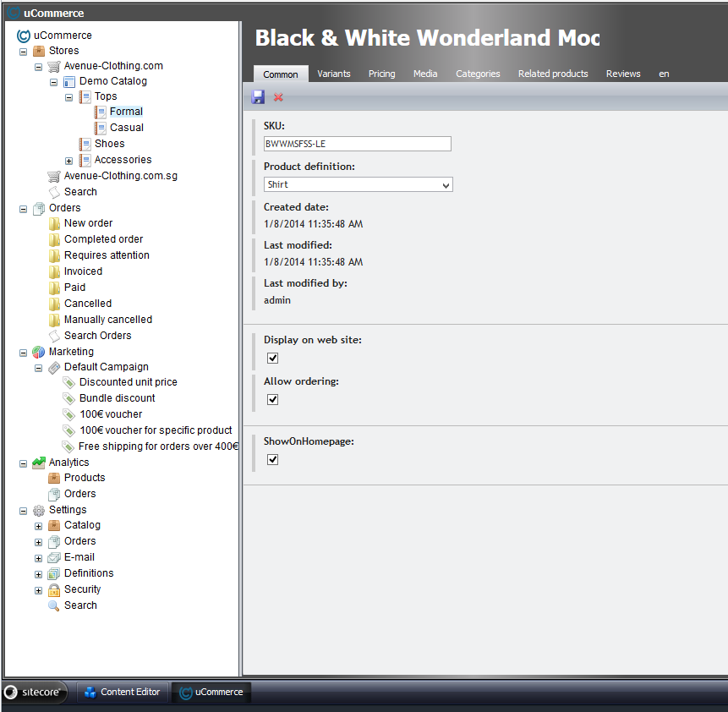Select the Casual category in tree
The height and width of the screenshot is (712, 728).
point(127,128)
